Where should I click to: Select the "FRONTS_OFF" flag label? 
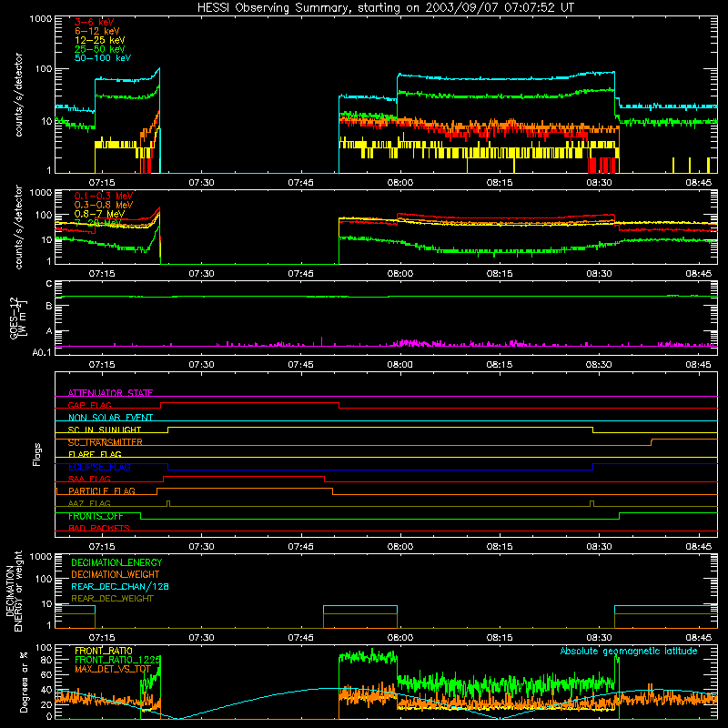[96, 516]
